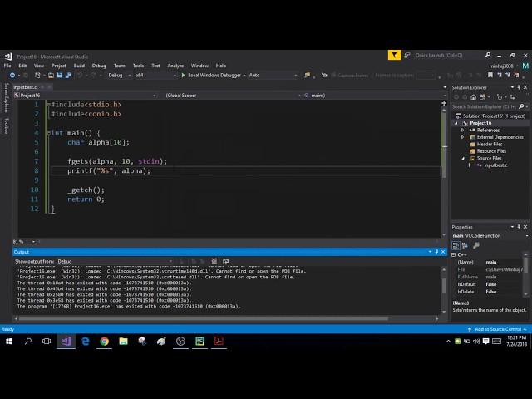Click in the Quick Launch search box
This screenshot has width=532, height=399.
point(448,56)
